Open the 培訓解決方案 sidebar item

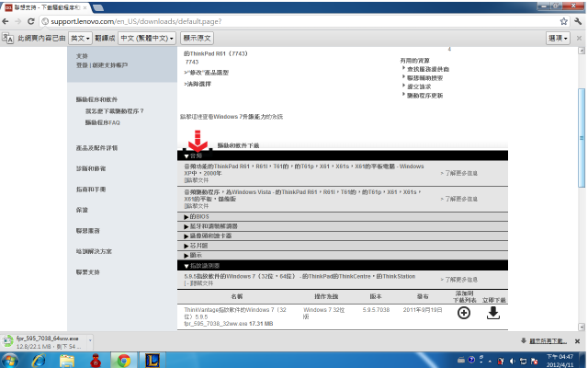click(x=94, y=251)
